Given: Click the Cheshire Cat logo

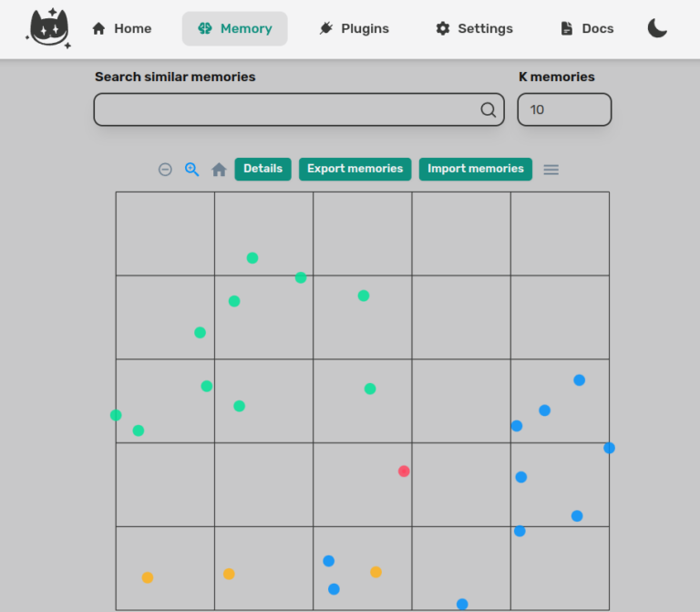Looking at the screenshot, I should click(48, 28).
